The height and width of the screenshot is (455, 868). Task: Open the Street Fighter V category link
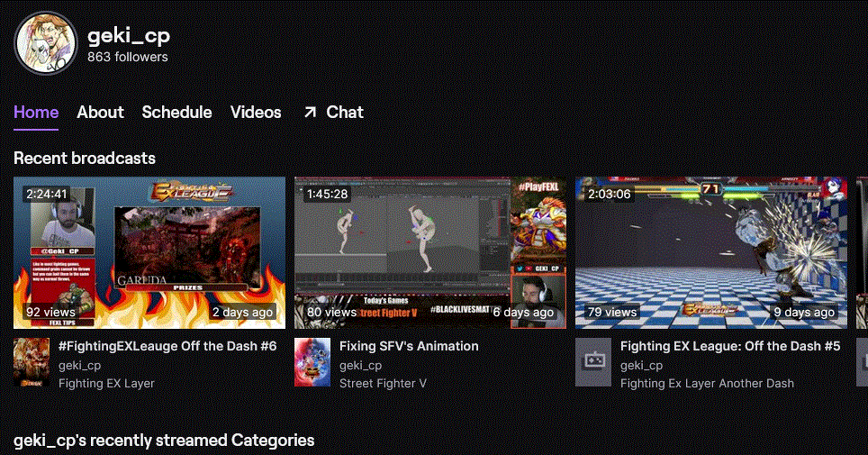click(x=383, y=383)
